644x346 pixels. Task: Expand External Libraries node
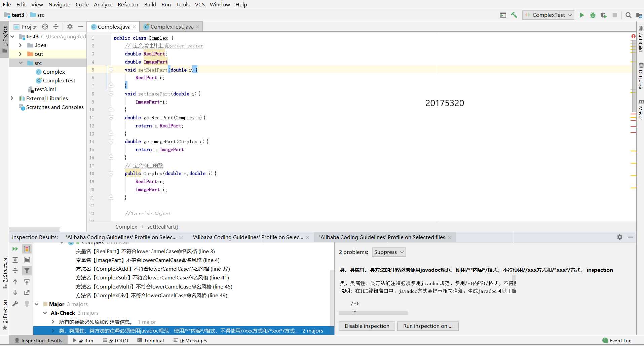click(12, 98)
